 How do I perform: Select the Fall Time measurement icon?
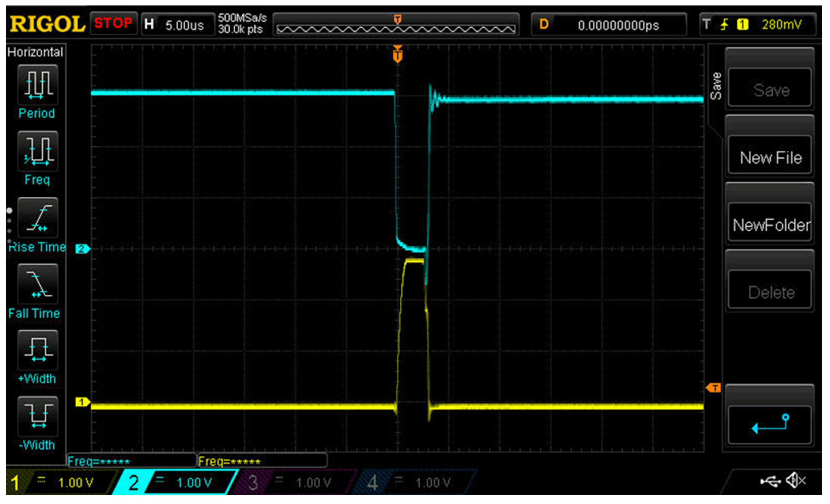click(38, 284)
